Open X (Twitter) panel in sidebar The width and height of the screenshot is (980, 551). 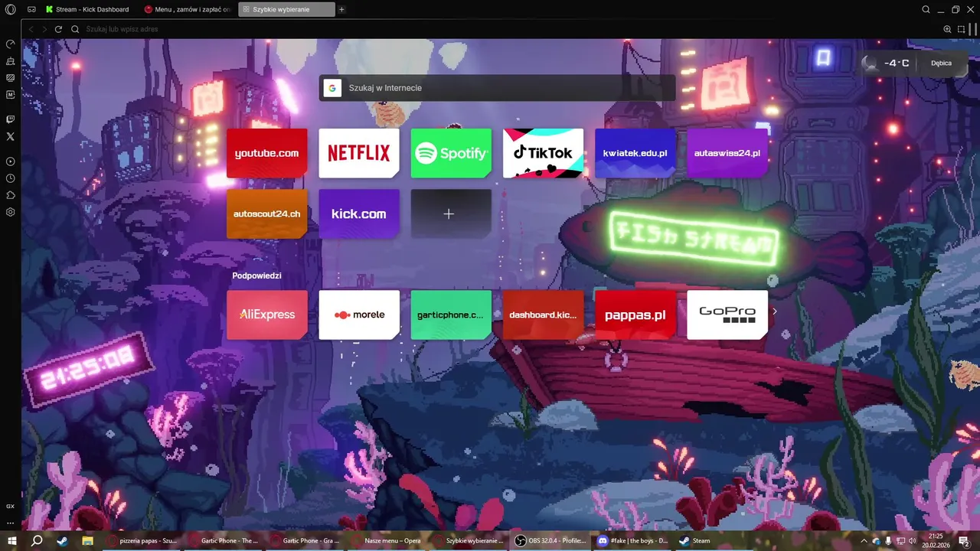pyautogui.click(x=10, y=136)
